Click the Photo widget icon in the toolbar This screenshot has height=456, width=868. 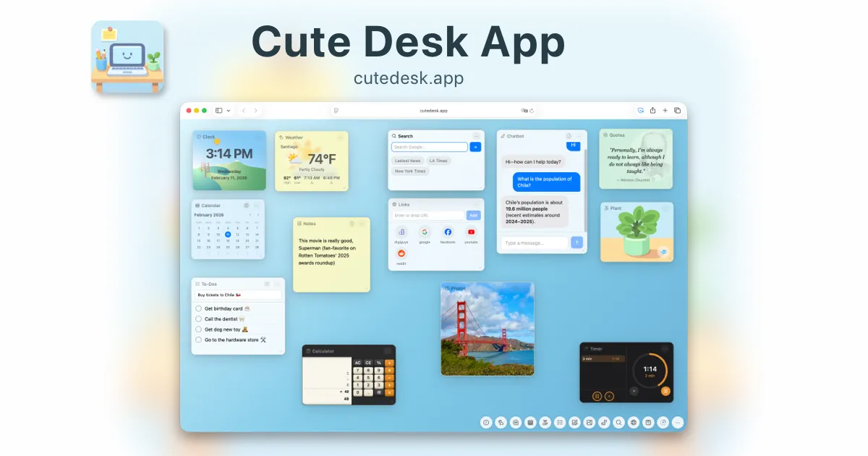tap(590, 422)
